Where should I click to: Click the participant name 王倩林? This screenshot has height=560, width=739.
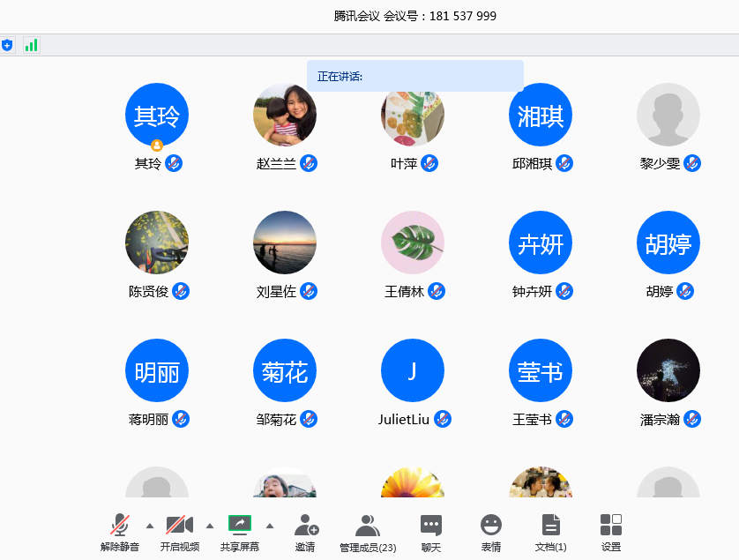(x=405, y=292)
